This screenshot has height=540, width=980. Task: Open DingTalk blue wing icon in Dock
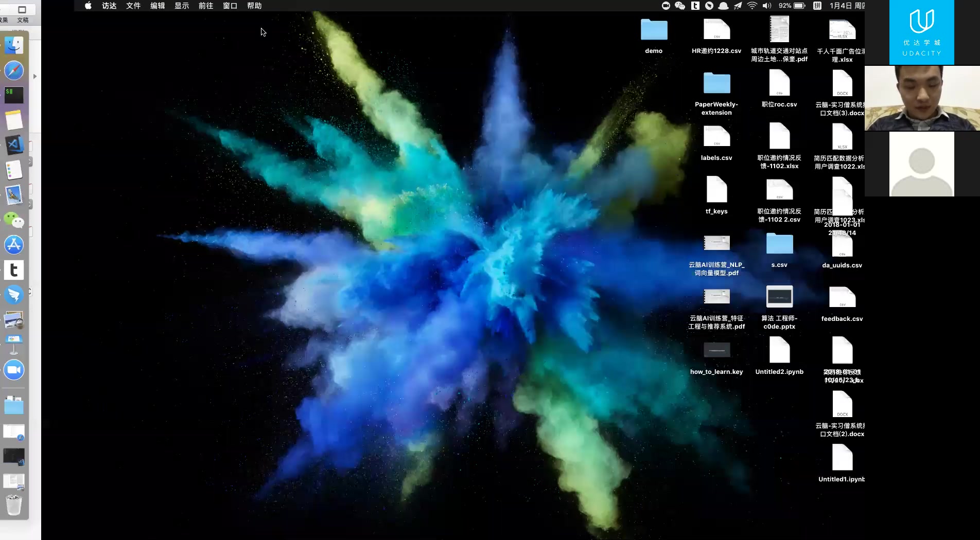click(x=14, y=295)
